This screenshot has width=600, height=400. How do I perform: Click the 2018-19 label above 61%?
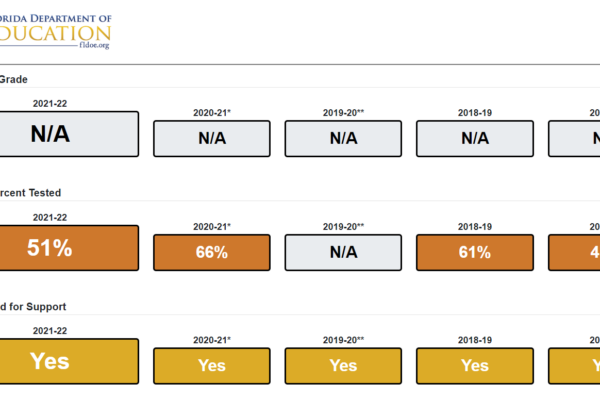pos(475,227)
